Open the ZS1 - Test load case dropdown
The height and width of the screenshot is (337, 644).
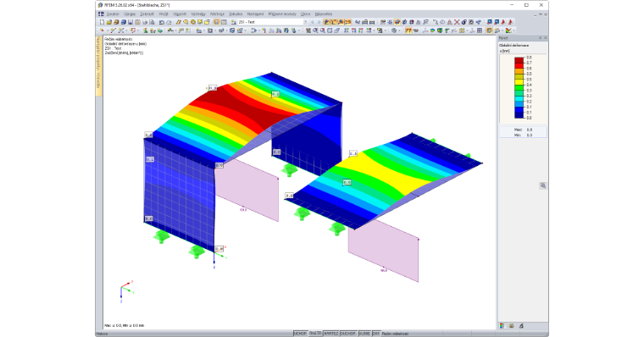[x=305, y=22]
